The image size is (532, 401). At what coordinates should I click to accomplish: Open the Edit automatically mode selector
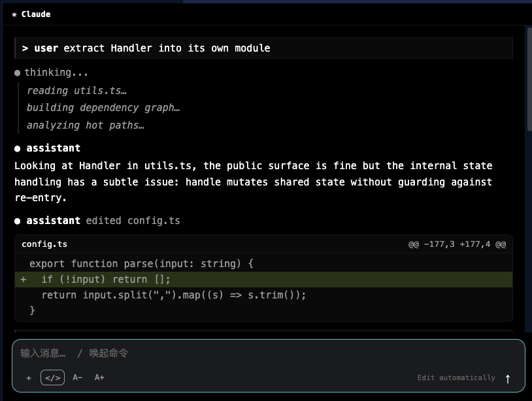[x=456, y=377]
